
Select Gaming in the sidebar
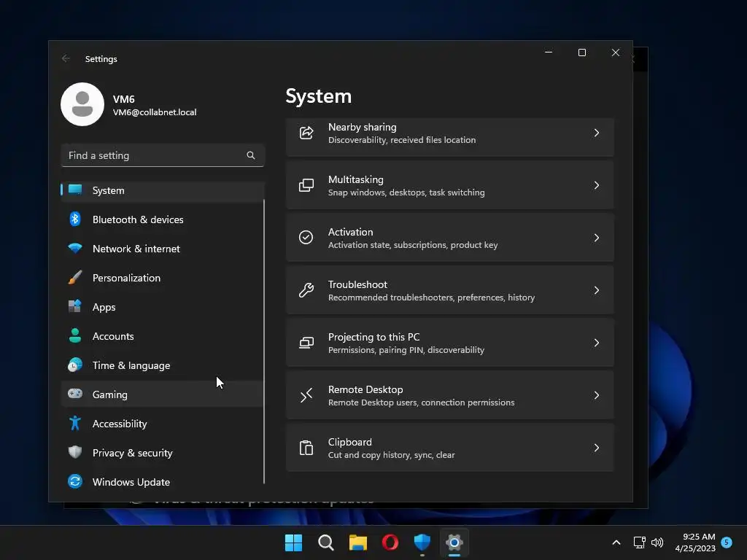(163, 394)
